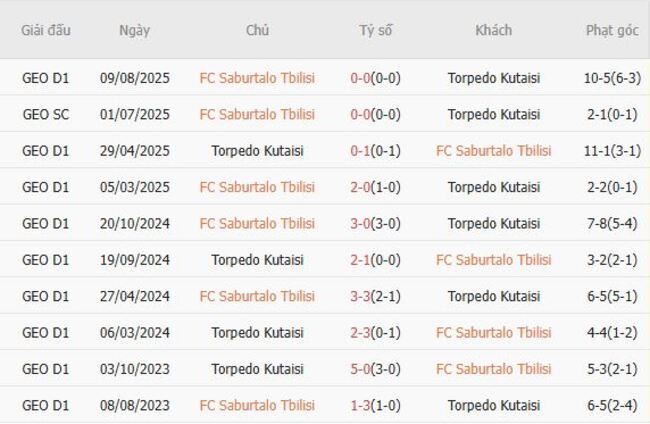
Task: Select the date 09/08/2025
Action: coord(135,77)
